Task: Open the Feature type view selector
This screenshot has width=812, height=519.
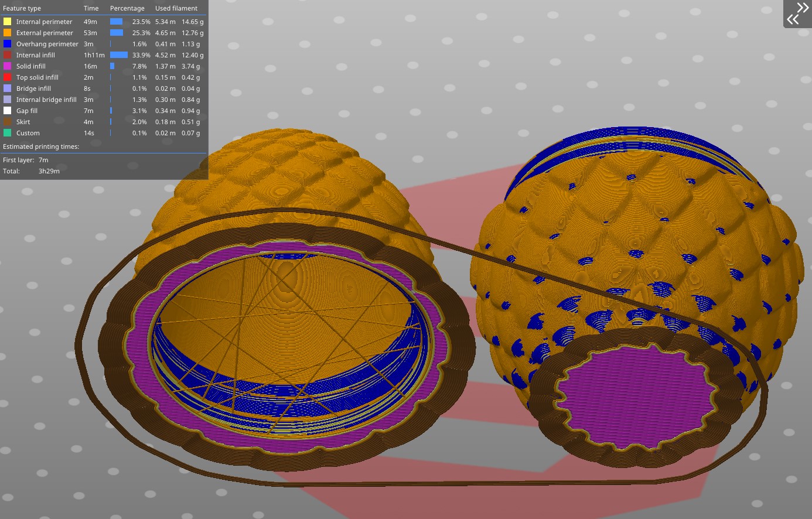Action: (22, 8)
